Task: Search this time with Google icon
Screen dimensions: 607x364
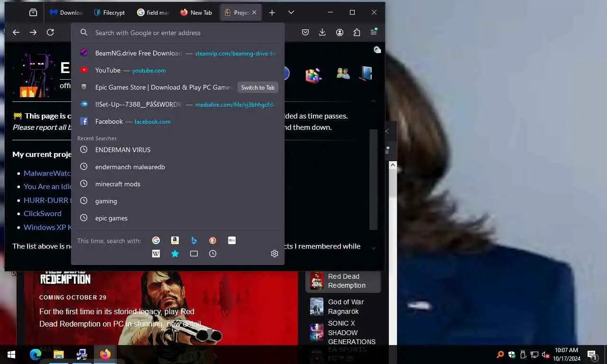Action: 156,240
